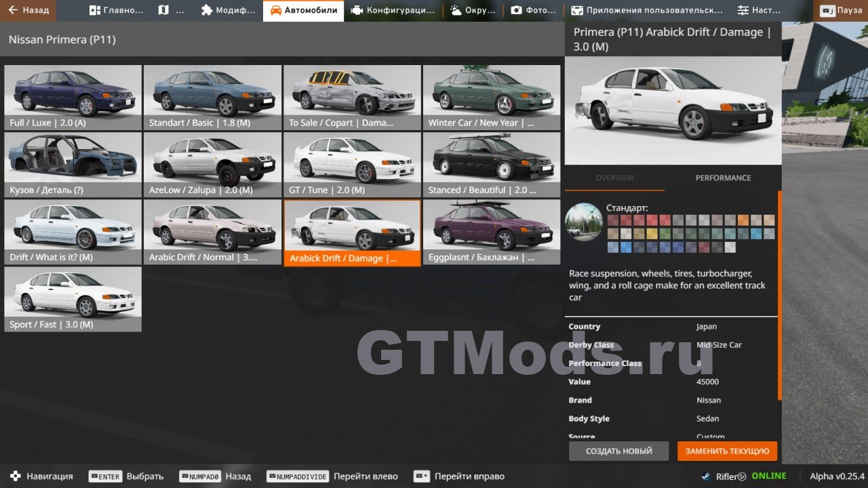Screen dimensions: 868x488
Task: Click the NUMPAD0 Назад hint
Action: point(215,476)
